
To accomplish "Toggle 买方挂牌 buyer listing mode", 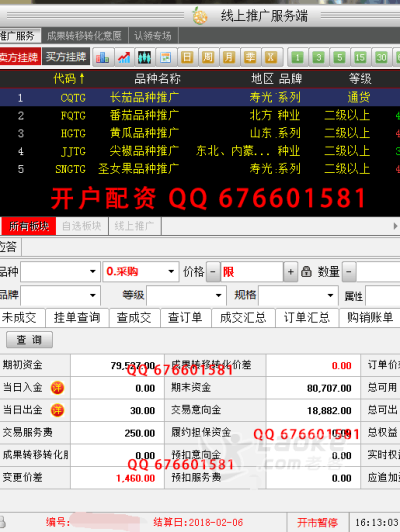I will tap(66, 57).
